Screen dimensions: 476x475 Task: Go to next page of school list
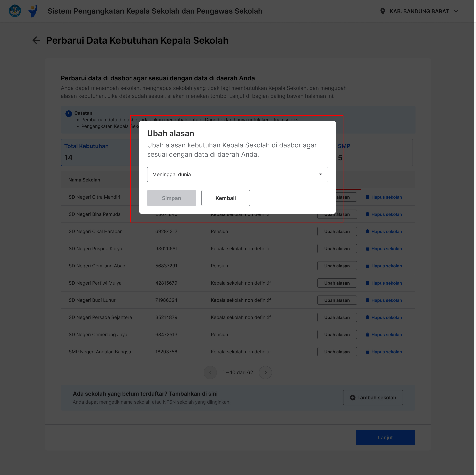pos(265,373)
